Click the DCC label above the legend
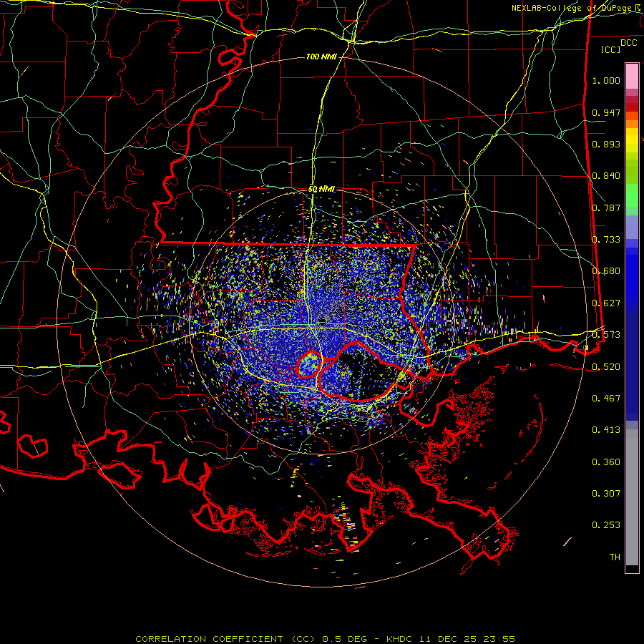 click(628, 43)
